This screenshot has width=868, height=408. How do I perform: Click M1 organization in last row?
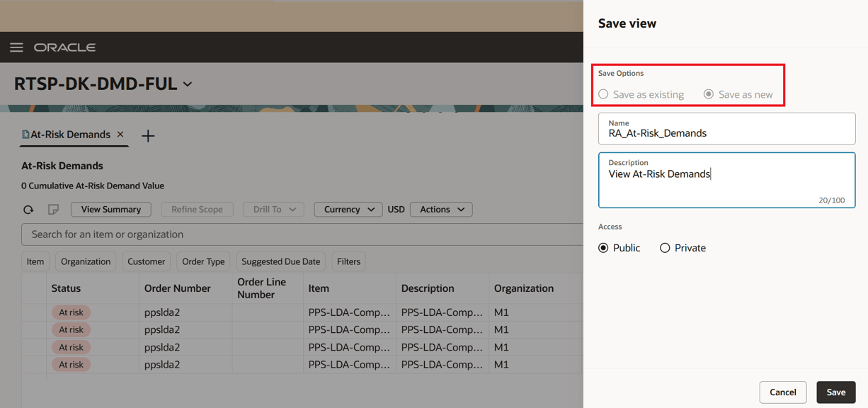pyautogui.click(x=501, y=364)
